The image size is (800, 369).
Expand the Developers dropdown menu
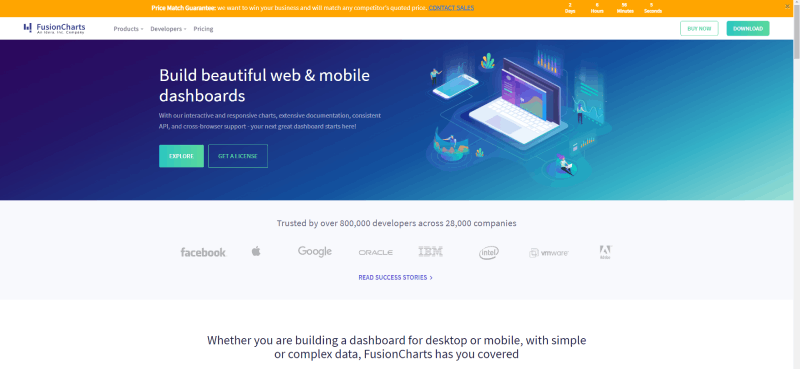tap(168, 29)
